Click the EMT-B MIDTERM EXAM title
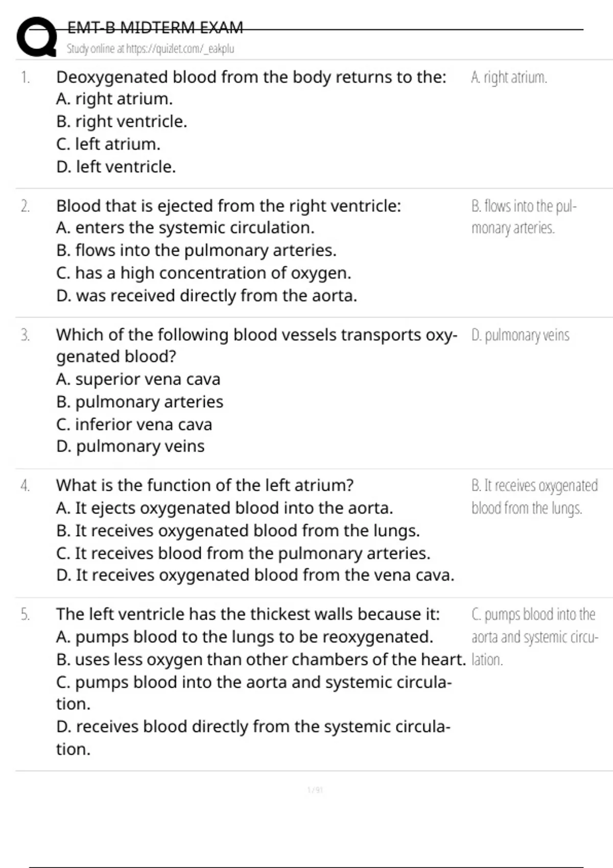Viewport: 613px width, 868px height. point(155,27)
